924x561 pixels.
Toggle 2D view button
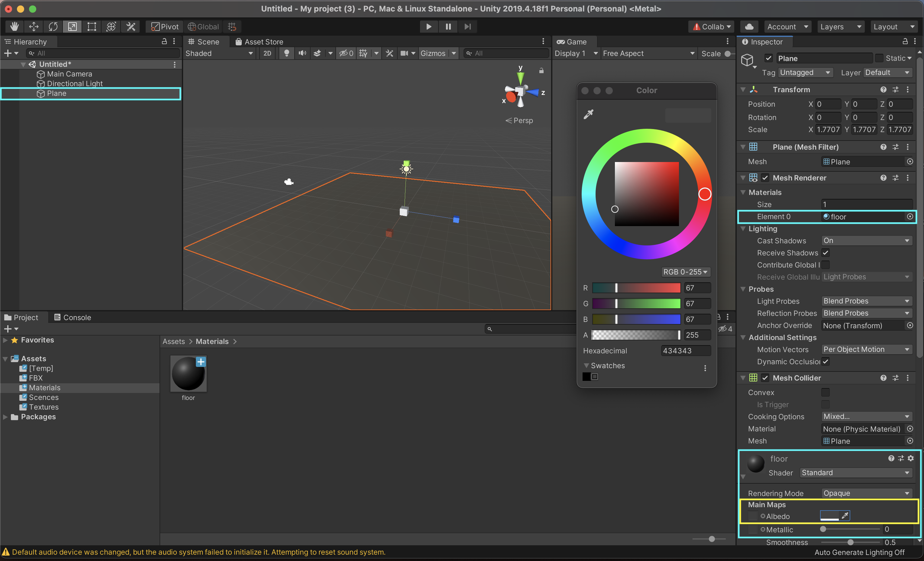267,53
